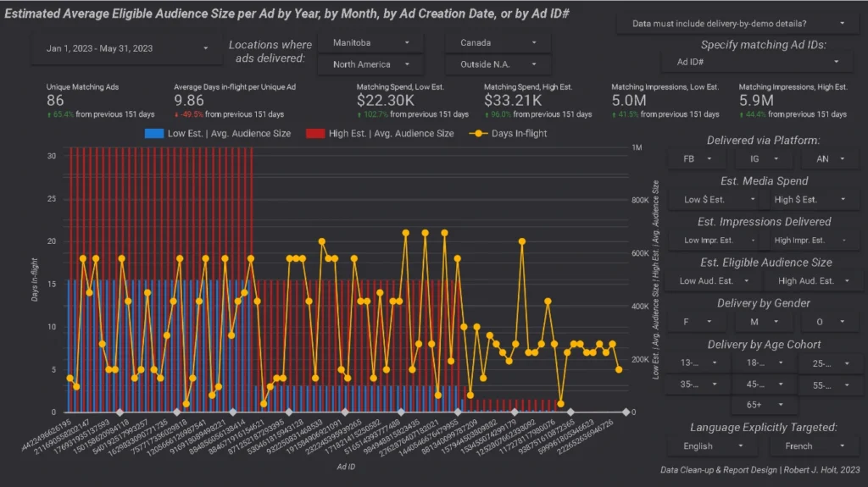Open the F gender delivery filter
The image size is (868, 487).
[x=693, y=322]
